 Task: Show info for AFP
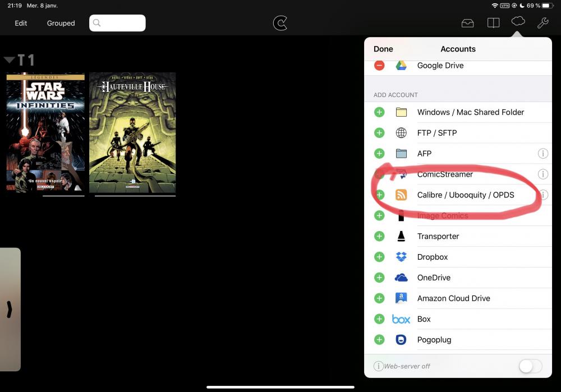point(542,154)
